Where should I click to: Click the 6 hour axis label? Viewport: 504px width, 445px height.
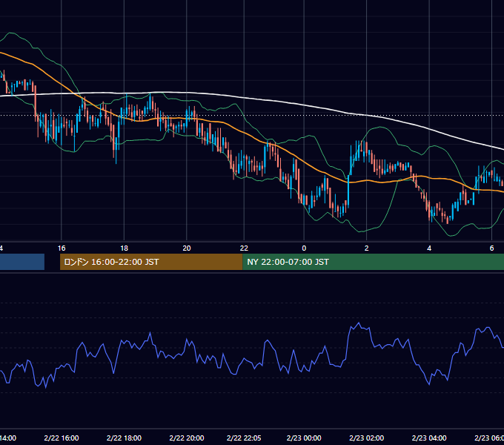tap(491, 248)
